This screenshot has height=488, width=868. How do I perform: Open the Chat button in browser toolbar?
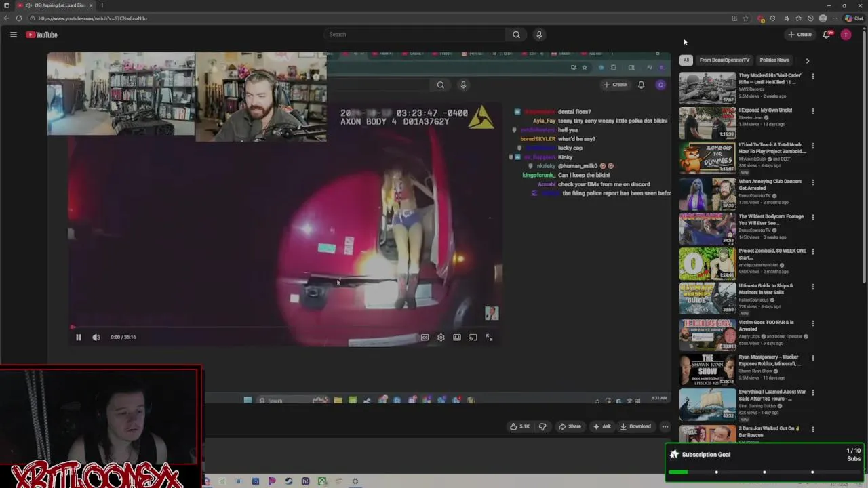click(x=853, y=18)
